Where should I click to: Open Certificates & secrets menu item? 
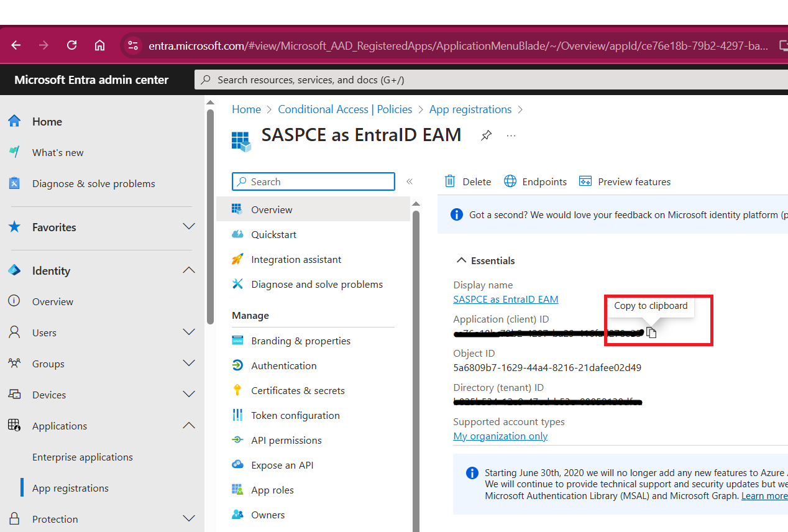click(x=297, y=390)
